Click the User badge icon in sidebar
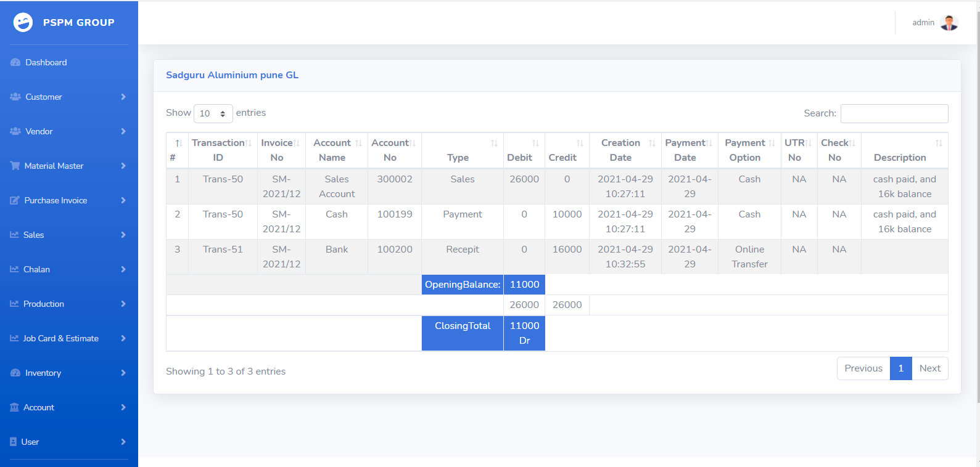The height and width of the screenshot is (467, 980). [14, 442]
